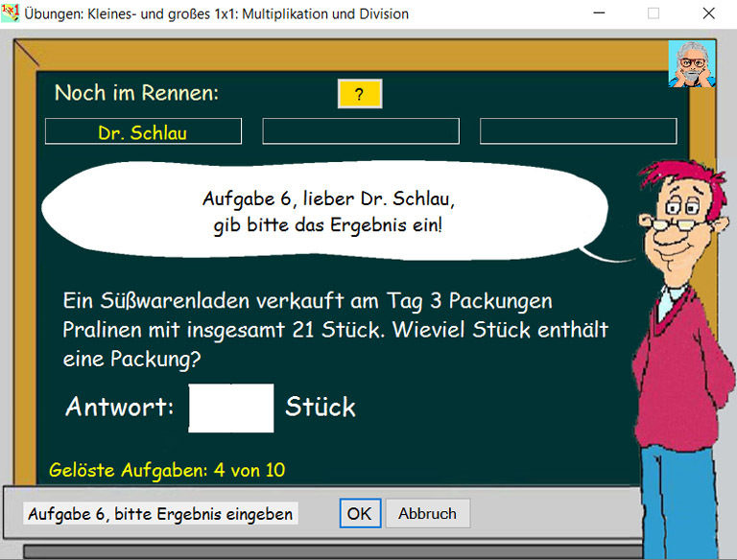737x560 pixels.
Task: Click the Süßwarenladen word problem text
Action: (x=335, y=328)
